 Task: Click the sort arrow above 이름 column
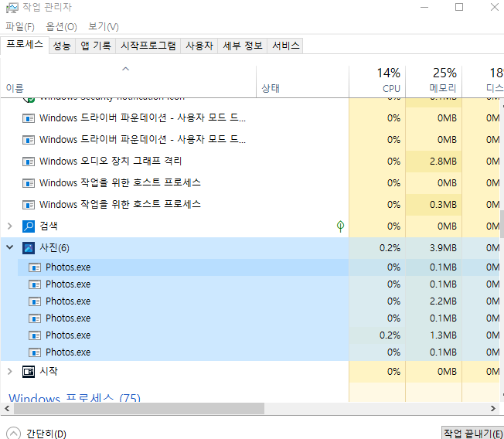[126, 69]
